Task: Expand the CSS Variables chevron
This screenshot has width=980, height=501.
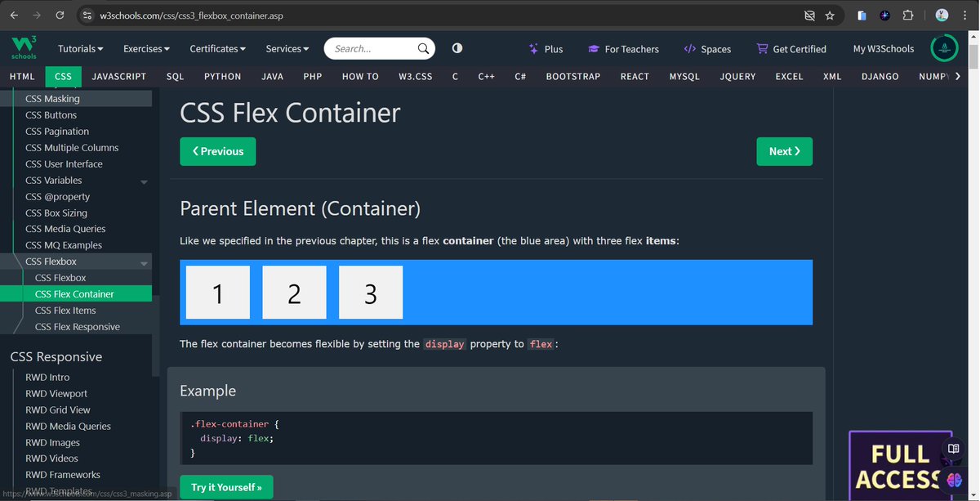Action: click(144, 181)
